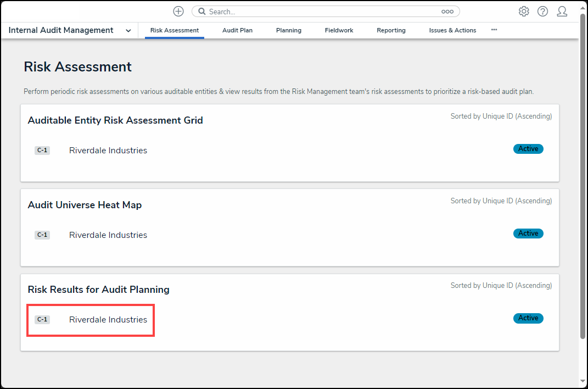Open Riverdale Industries in Audit Universe Heat Map
Image resolution: width=588 pixels, height=389 pixels.
point(108,235)
